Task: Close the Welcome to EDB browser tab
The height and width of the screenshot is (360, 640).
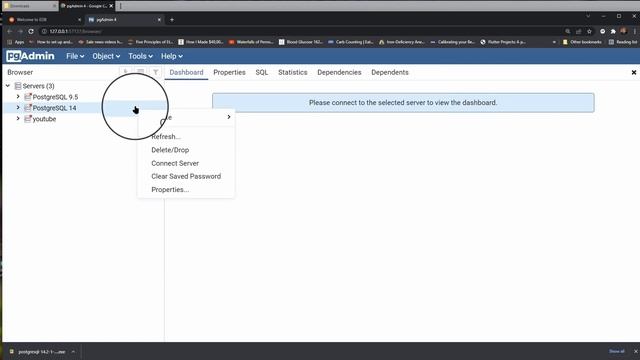Action: tap(79, 20)
